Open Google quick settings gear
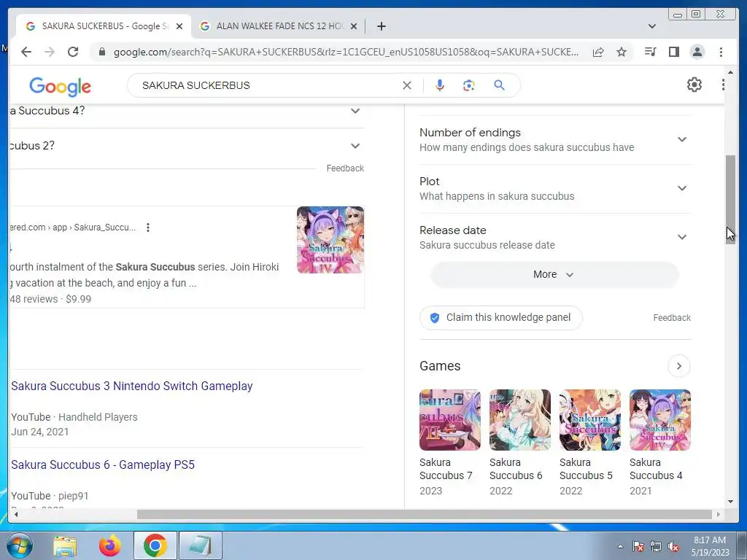This screenshot has height=560, width=747. (694, 85)
